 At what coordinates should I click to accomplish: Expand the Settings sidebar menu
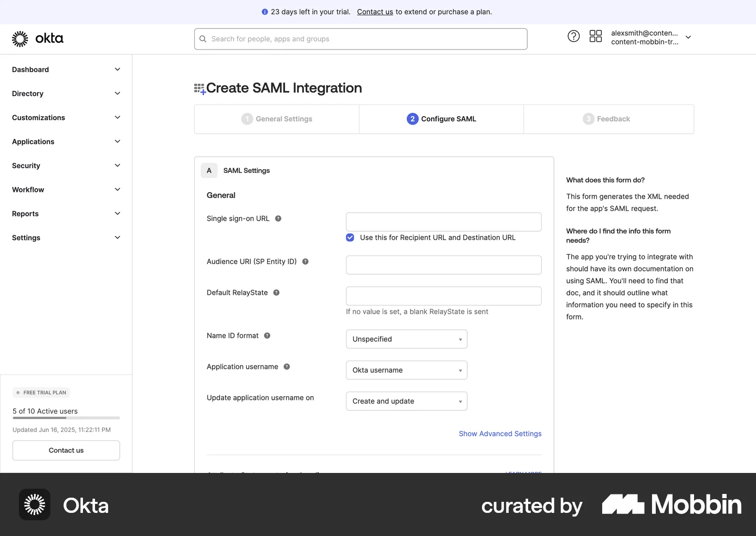[x=66, y=238]
